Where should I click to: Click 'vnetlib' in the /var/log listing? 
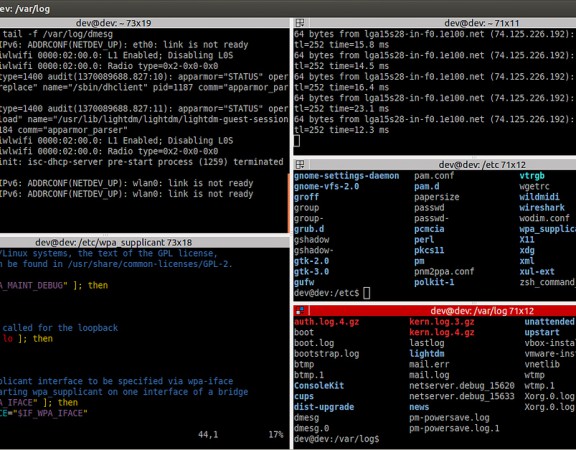(x=542, y=364)
